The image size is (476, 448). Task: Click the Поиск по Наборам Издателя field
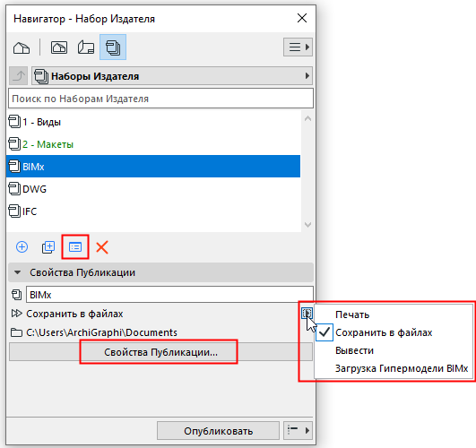point(160,99)
